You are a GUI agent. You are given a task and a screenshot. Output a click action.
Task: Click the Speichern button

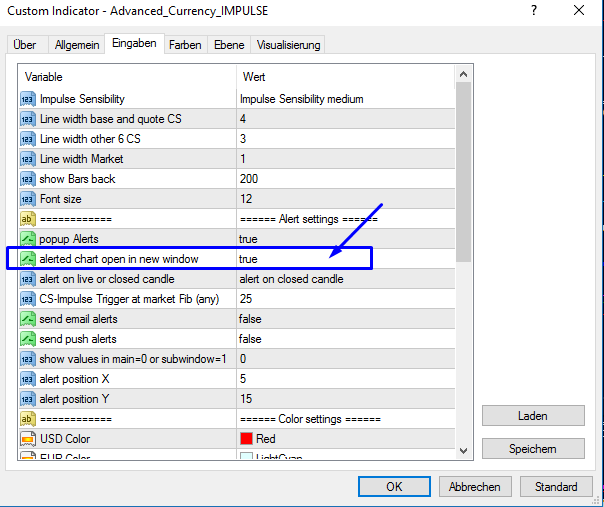coord(533,449)
